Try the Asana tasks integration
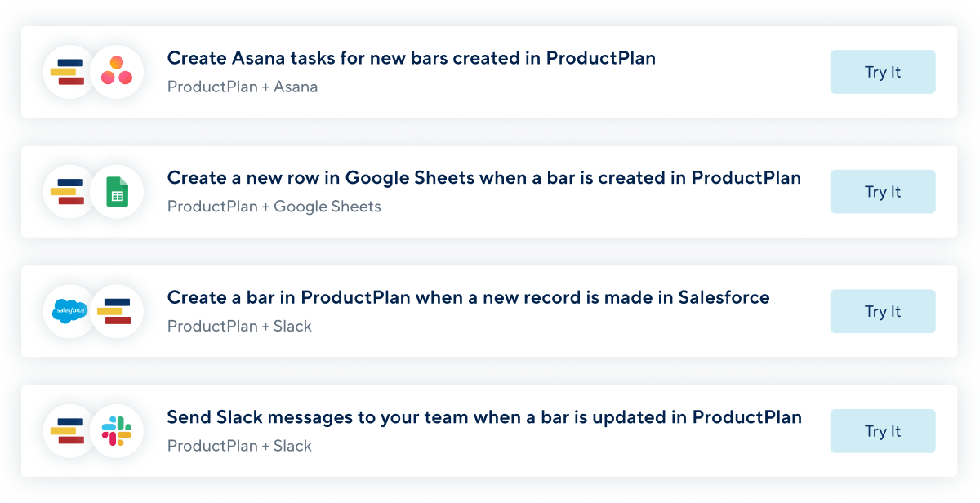980x503 pixels. pos(883,72)
